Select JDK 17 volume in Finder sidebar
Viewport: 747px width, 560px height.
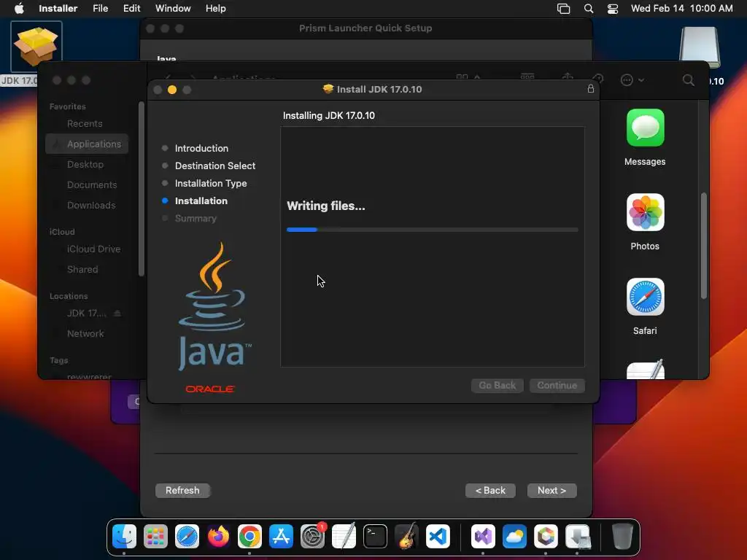(86, 314)
